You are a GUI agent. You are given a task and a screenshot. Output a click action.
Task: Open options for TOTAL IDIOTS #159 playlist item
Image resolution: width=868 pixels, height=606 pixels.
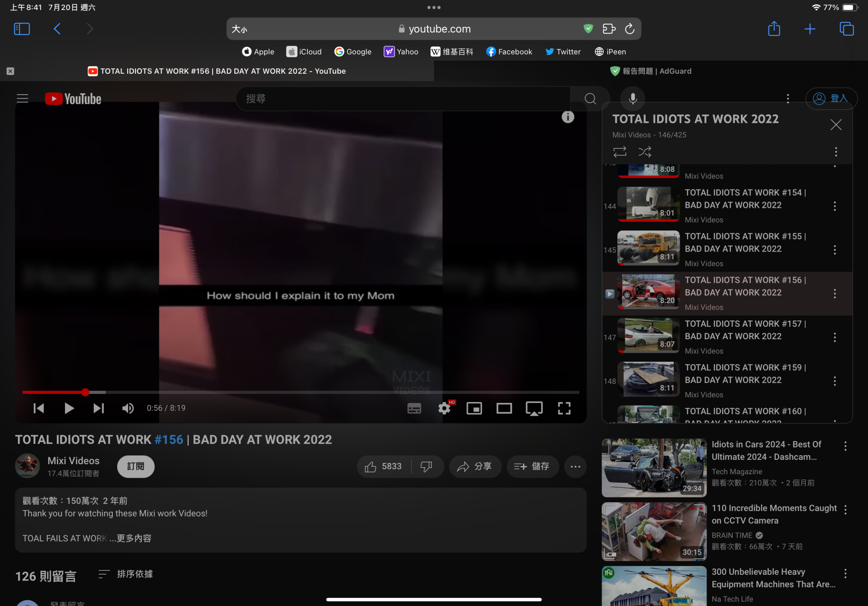pyautogui.click(x=835, y=381)
